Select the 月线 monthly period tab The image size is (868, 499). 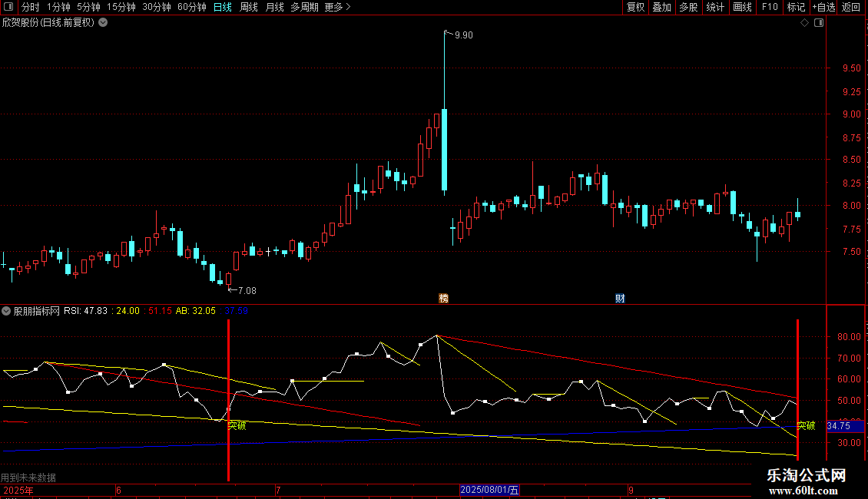(274, 7)
